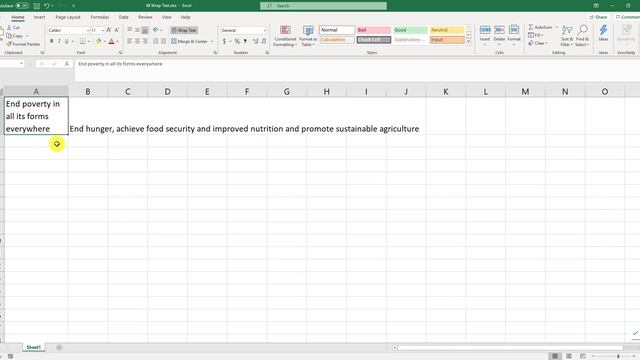
Task: Apply the Normal cell style
Action: (x=337, y=30)
